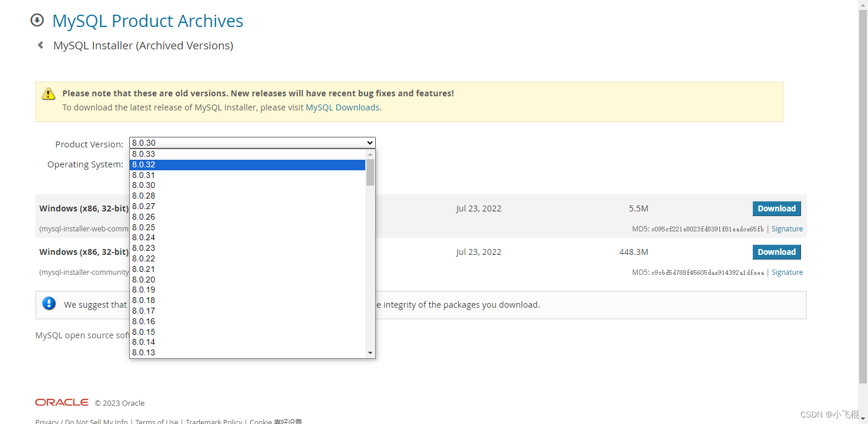Download the 5.5M web installer

[776, 208]
